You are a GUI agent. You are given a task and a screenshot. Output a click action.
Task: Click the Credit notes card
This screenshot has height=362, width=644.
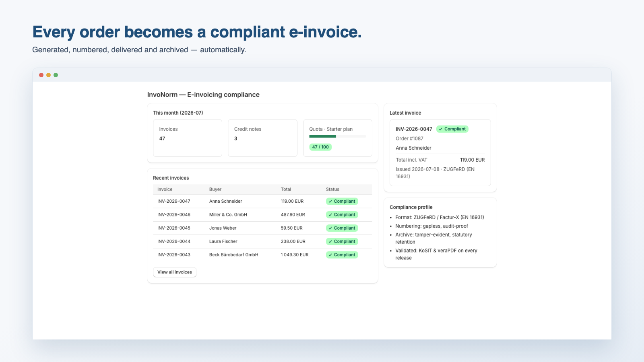point(262,138)
